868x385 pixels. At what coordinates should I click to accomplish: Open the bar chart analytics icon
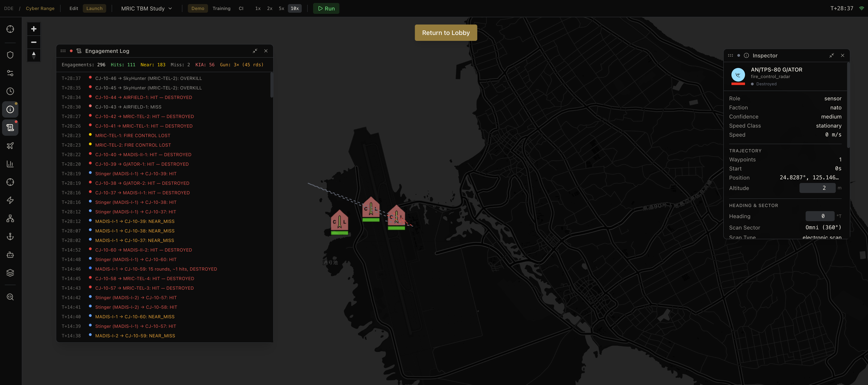click(10, 164)
